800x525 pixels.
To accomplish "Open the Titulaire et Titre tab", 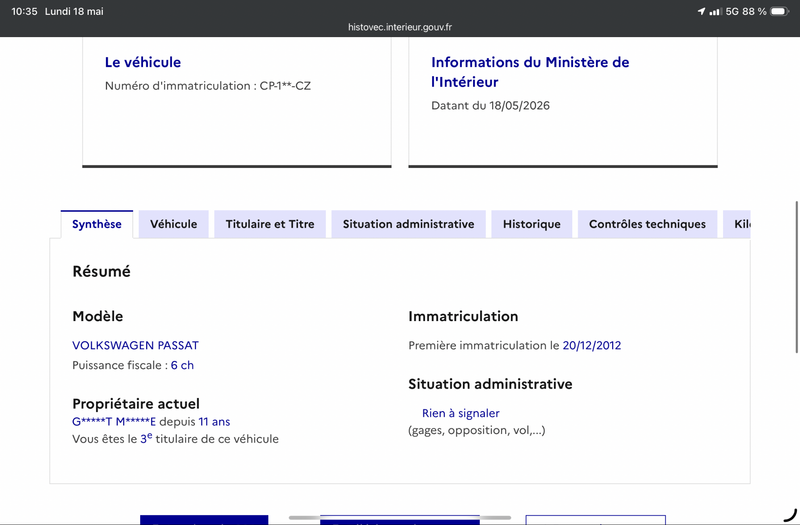I will tap(270, 224).
